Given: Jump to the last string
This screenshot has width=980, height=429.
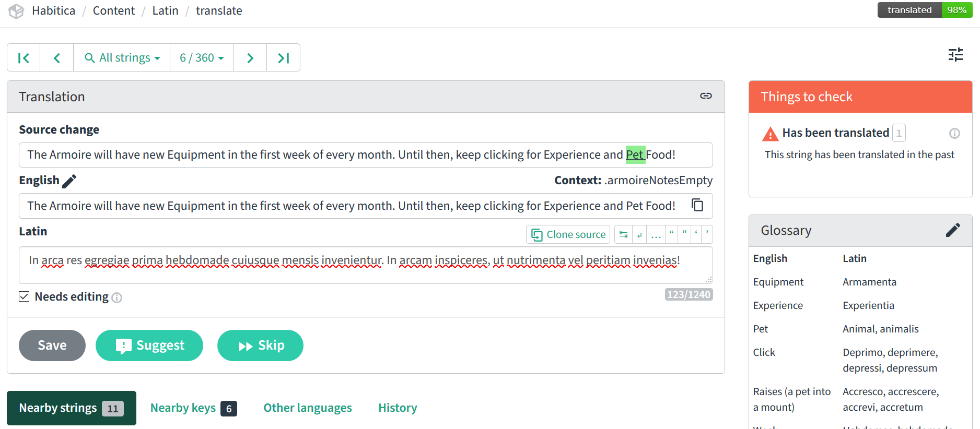Looking at the screenshot, I should (x=283, y=58).
